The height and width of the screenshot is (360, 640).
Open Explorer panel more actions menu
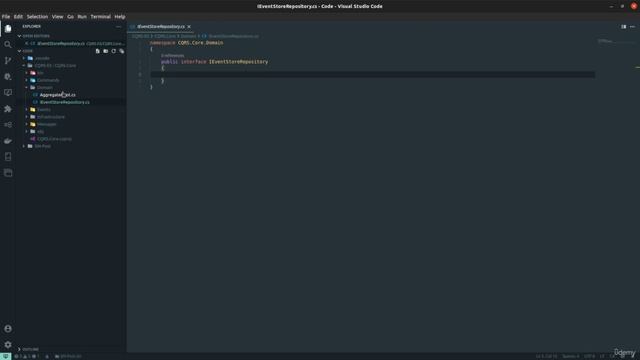pyautogui.click(x=118, y=27)
